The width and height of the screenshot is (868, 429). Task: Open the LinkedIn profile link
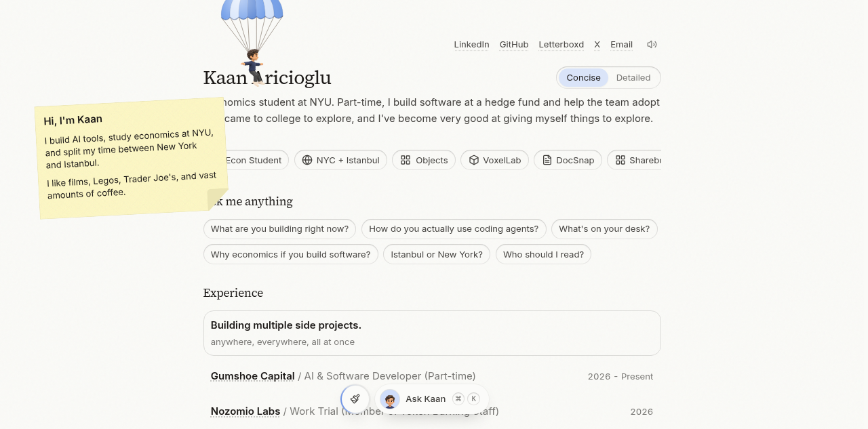[471, 45]
